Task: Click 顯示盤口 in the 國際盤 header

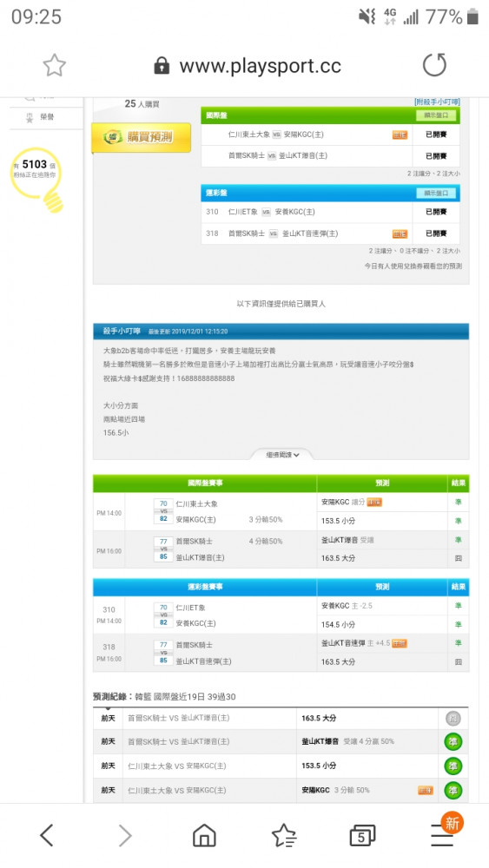Action: 436,115
